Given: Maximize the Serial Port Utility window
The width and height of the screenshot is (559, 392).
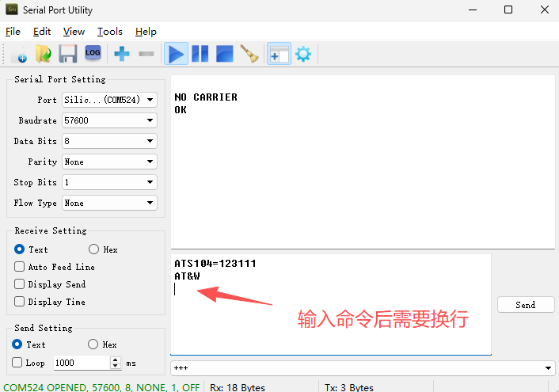Looking at the screenshot, I should point(508,10).
